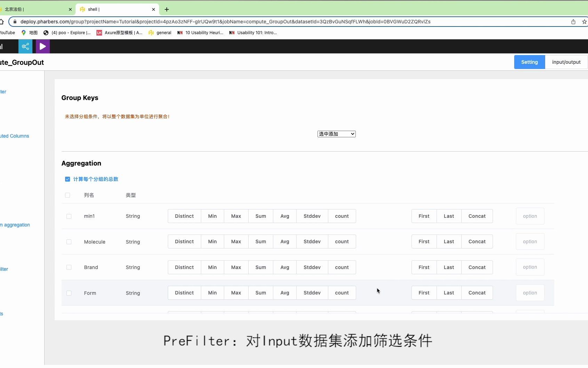
Task: Check the Brand row checkbox
Action: [x=69, y=267]
